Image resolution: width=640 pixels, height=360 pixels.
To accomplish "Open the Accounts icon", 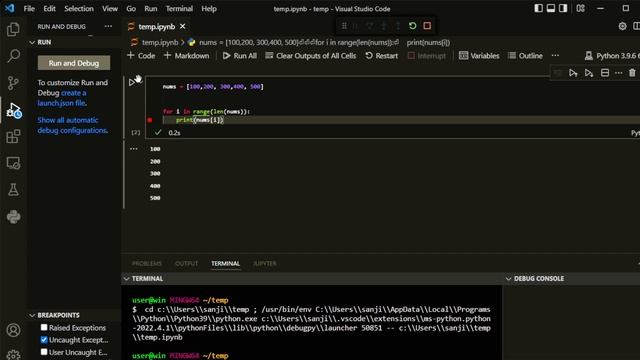I will (x=13, y=330).
